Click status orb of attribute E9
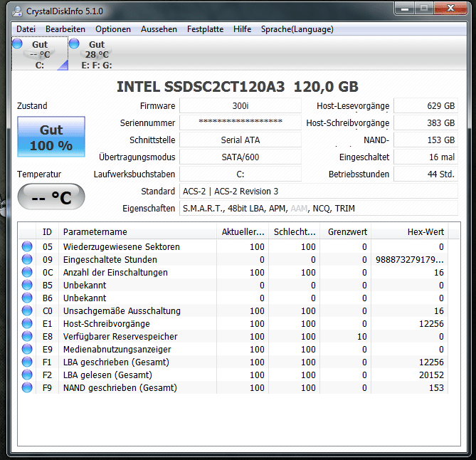This screenshot has height=460, width=476. 27,349
